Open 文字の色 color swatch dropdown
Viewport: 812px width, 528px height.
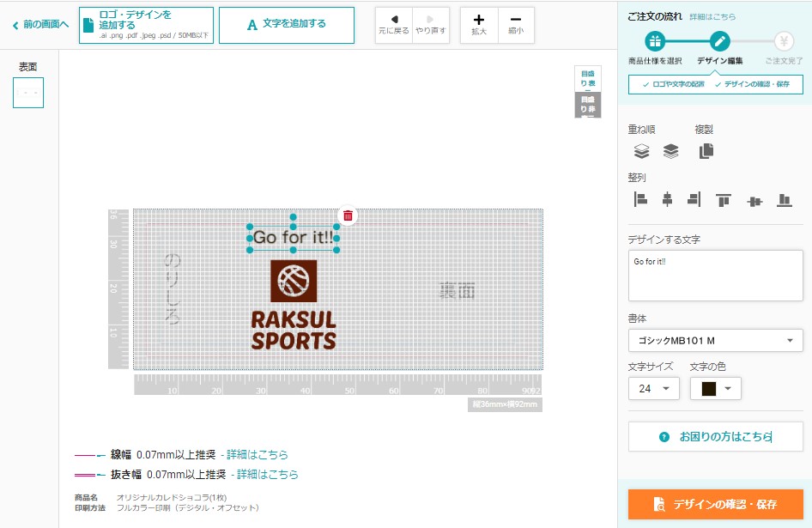(x=716, y=389)
